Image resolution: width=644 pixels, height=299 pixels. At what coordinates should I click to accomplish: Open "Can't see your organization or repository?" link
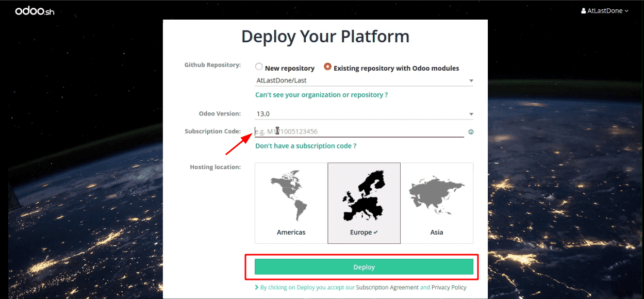click(321, 95)
